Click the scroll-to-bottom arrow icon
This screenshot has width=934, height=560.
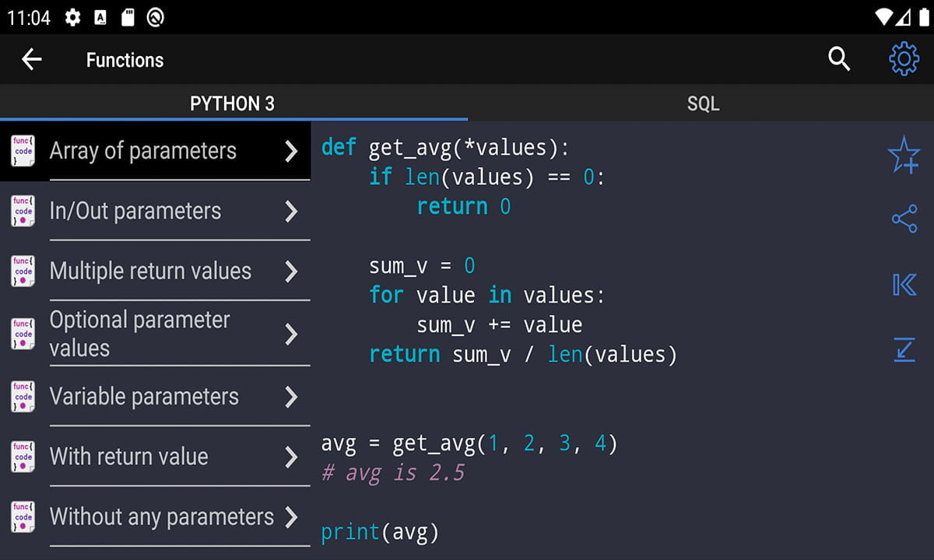click(904, 349)
